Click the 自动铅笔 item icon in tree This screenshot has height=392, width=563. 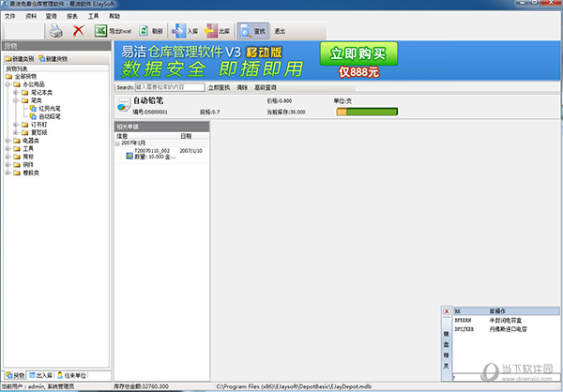(x=33, y=116)
